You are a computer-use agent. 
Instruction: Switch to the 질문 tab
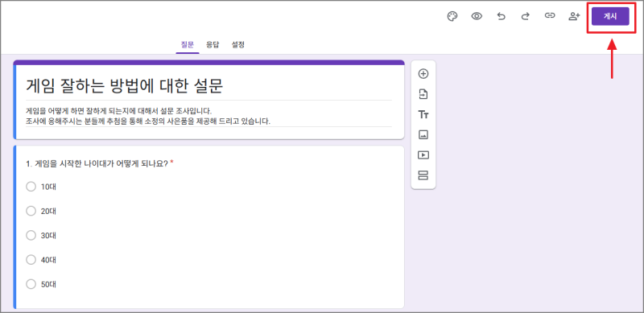point(188,45)
